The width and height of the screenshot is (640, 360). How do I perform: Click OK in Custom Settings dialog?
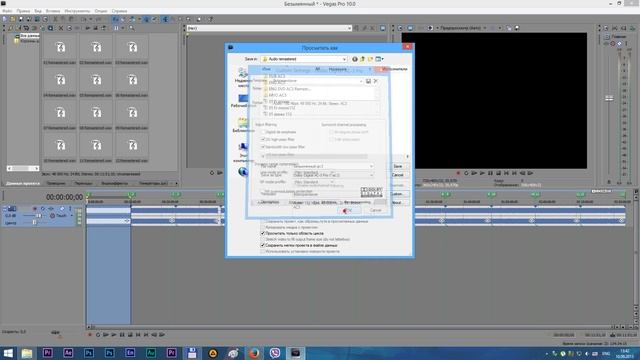[x=349, y=210]
